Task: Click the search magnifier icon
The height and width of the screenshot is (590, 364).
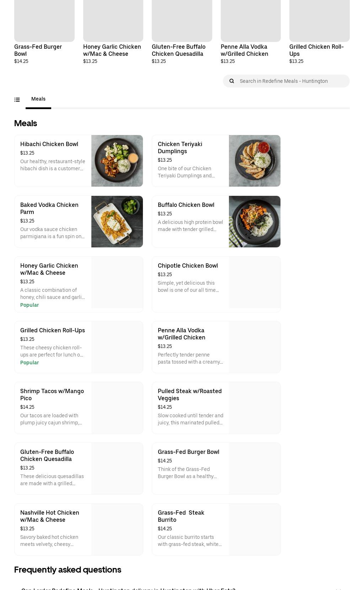Action: [x=232, y=81]
